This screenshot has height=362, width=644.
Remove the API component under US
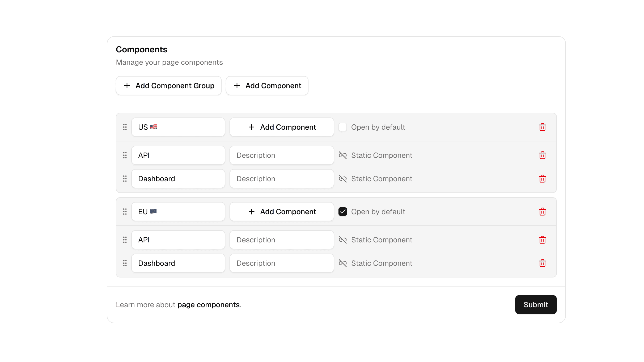[543, 155]
